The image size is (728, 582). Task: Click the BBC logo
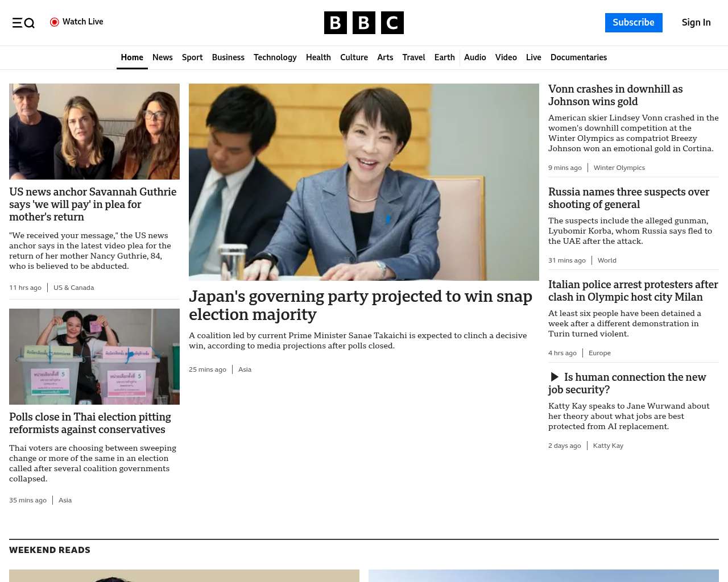[363, 23]
